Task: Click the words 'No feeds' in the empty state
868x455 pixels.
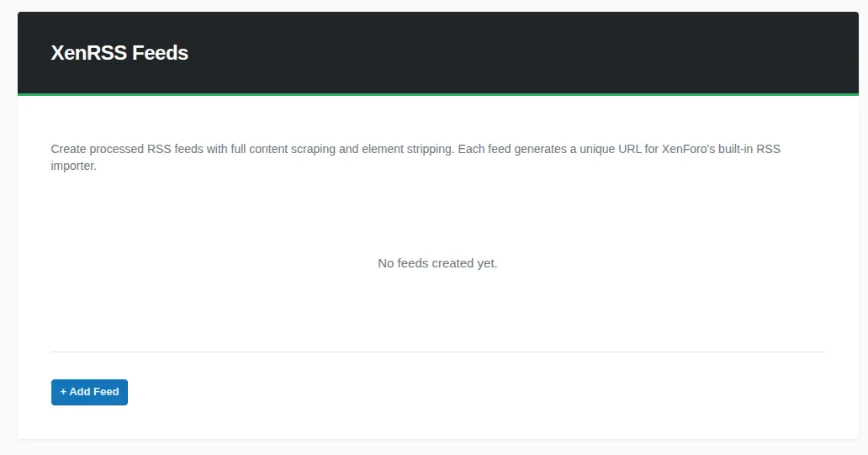Action: (403, 263)
